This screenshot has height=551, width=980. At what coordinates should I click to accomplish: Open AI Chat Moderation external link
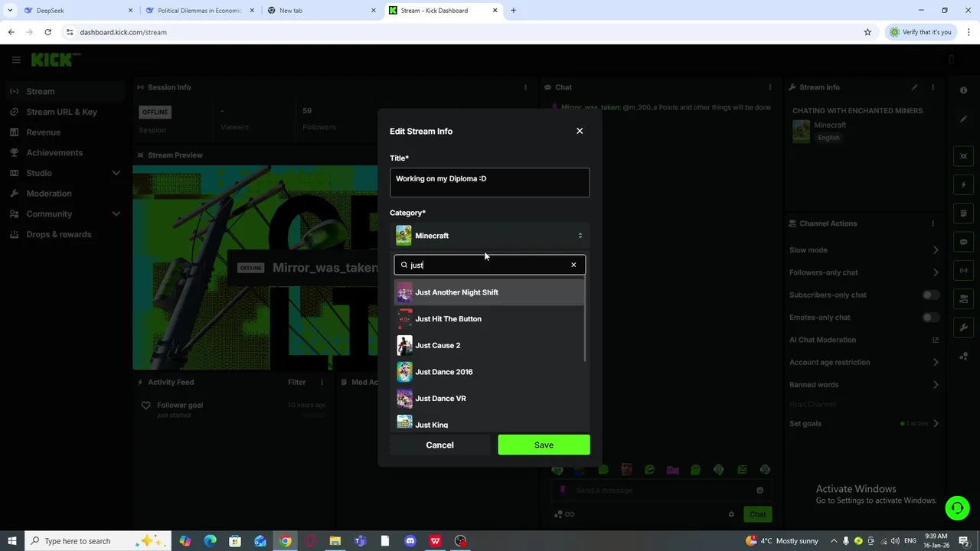(936, 340)
